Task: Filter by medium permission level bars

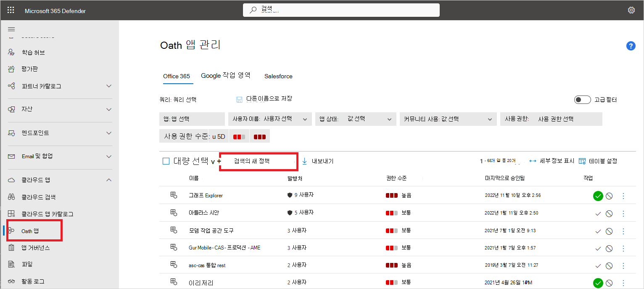Action: pos(239,137)
